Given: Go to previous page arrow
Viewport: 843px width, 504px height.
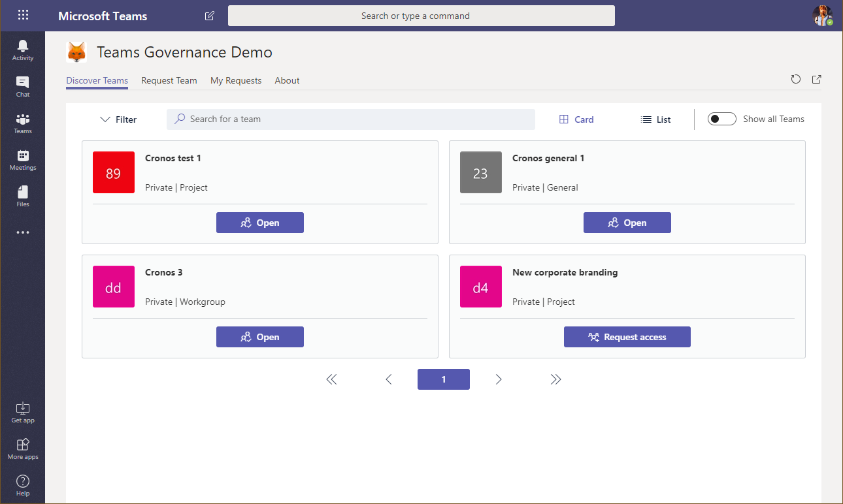Looking at the screenshot, I should pyautogui.click(x=389, y=379).
